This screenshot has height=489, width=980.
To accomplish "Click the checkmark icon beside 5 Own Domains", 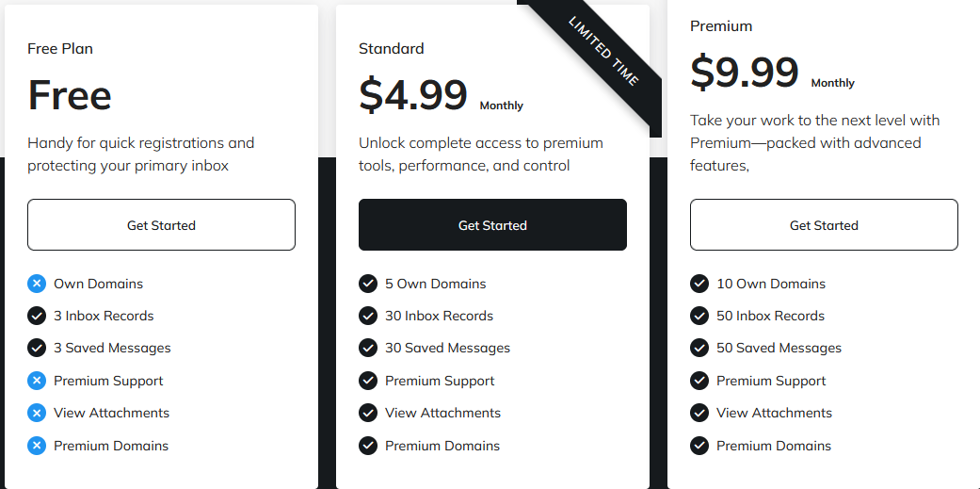I will point(368,284).
